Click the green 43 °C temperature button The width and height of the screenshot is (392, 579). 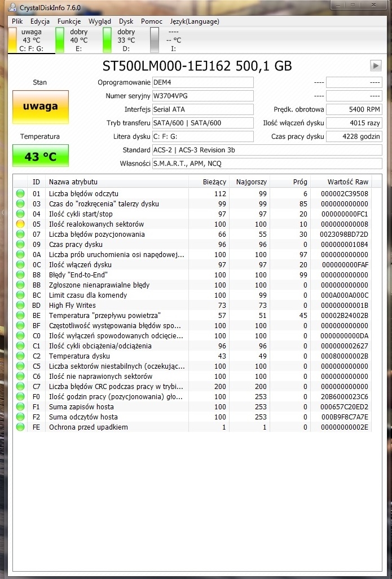tap(41, 156)
